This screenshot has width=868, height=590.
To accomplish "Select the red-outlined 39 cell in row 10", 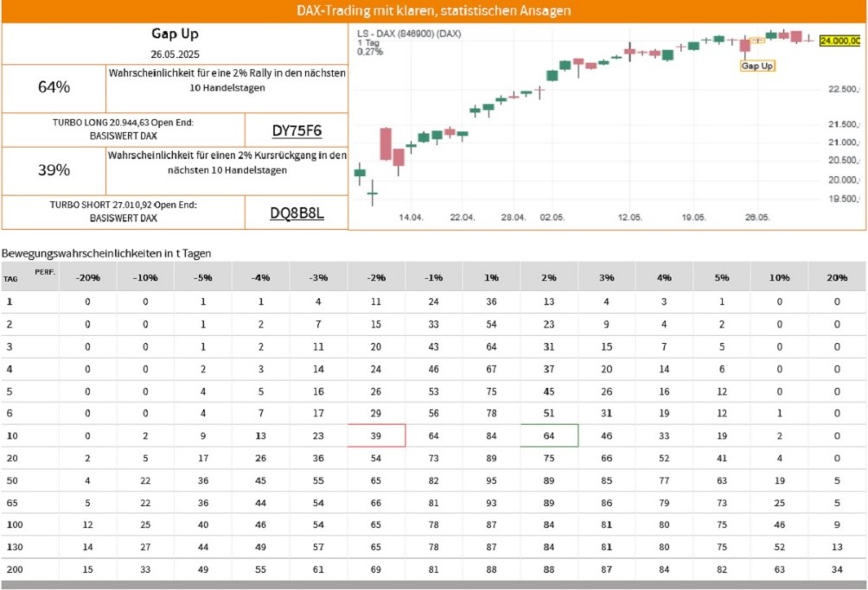I will [x=376, y=435].
